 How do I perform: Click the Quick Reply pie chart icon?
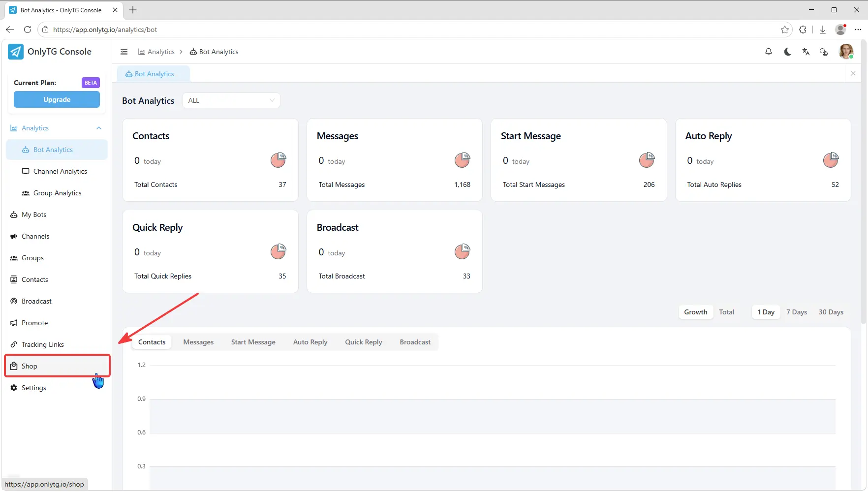[x=279, y=251]
